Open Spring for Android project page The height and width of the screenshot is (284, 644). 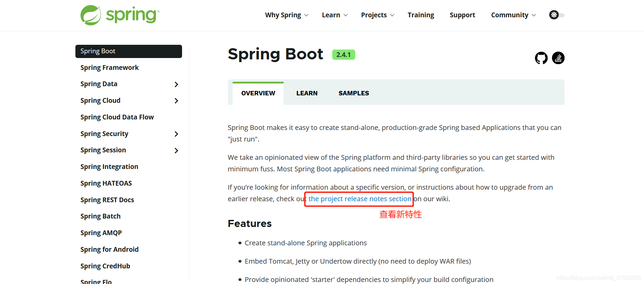point(109,249)
